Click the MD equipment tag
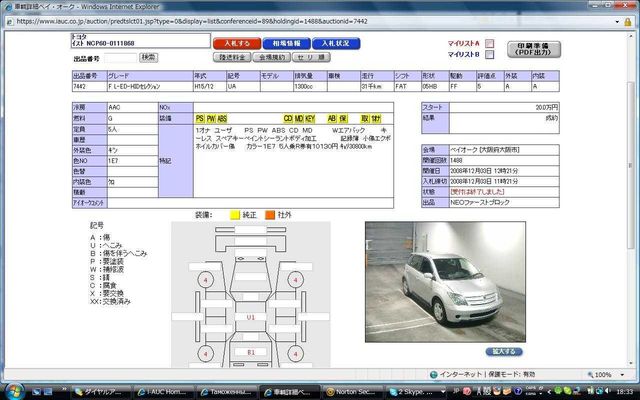This screenshot has height=400, width=640. (x=299, y=118)
